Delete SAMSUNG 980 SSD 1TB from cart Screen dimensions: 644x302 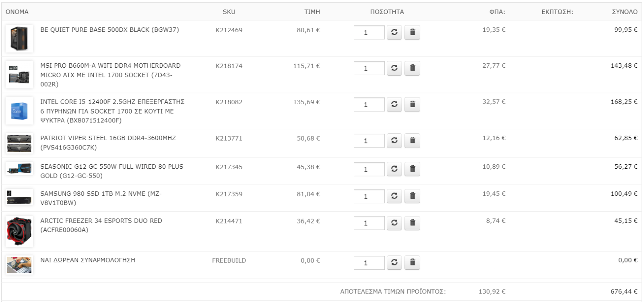tap(413, 196)
